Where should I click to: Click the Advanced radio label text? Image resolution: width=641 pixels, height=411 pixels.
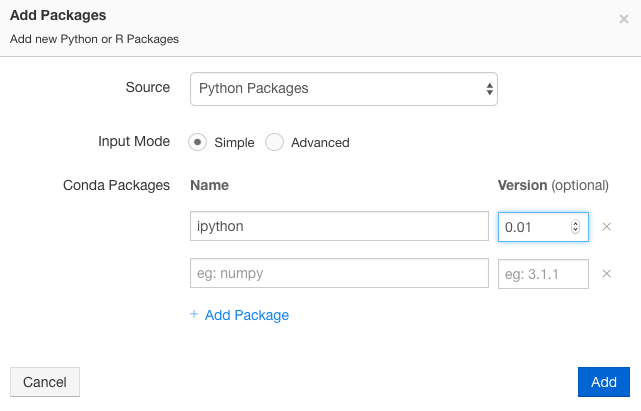[x=320, y=143]
